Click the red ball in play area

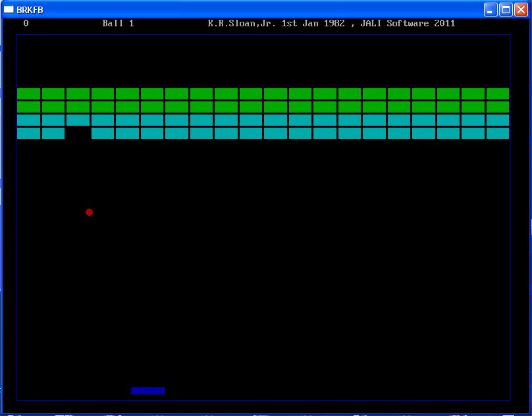pos(89,212)
